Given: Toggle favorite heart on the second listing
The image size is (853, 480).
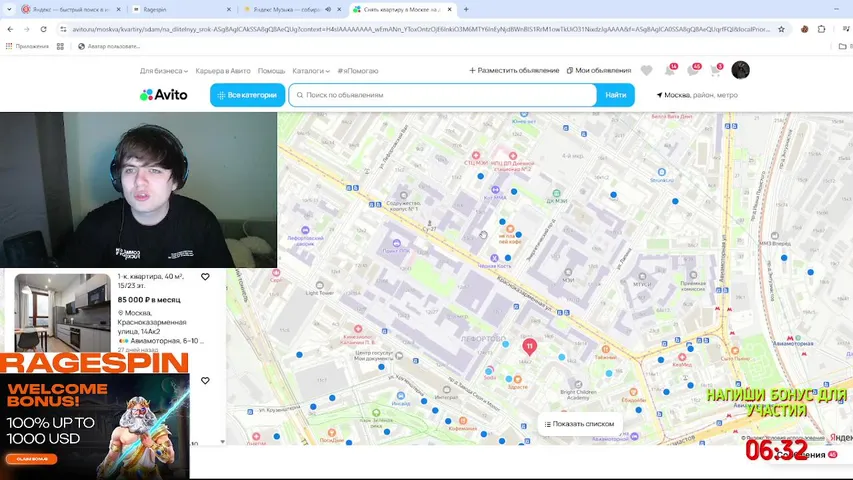Looking at the screenshot, I should click(x=205, y=380).
